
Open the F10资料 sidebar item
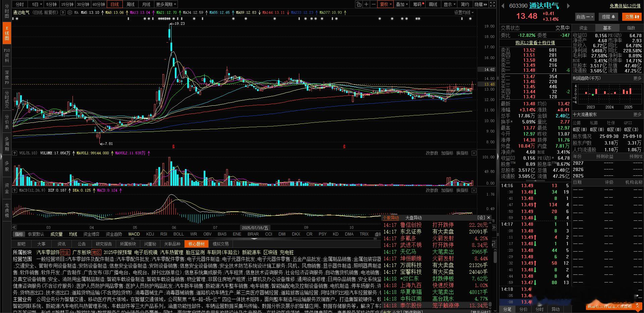pos(7,55)
